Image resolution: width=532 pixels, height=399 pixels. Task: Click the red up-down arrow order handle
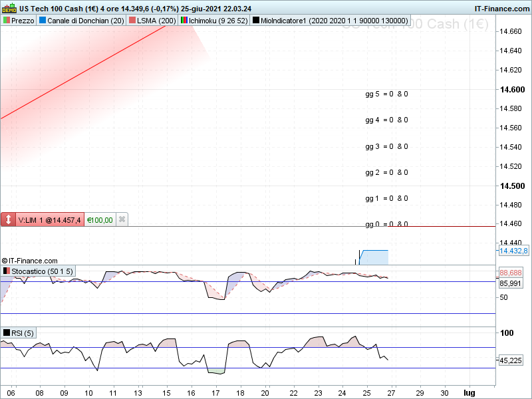click(x=8, y=219)
